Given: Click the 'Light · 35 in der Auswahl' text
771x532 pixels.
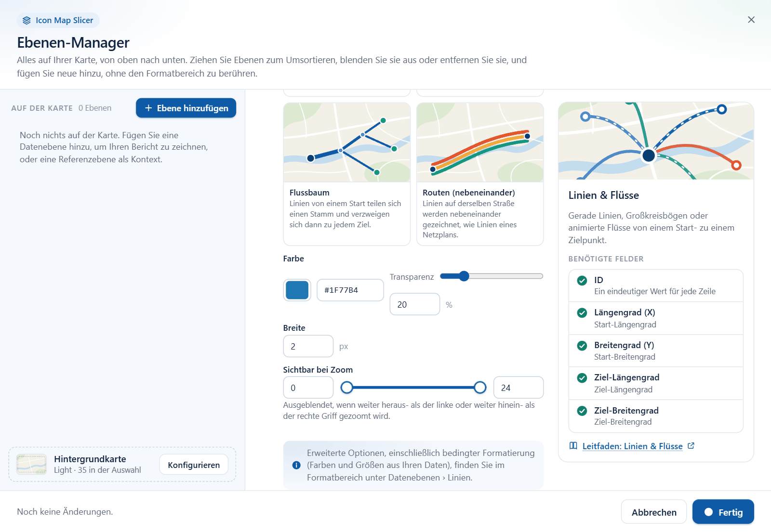Looking at the screenshot, I should coord(97,470).
